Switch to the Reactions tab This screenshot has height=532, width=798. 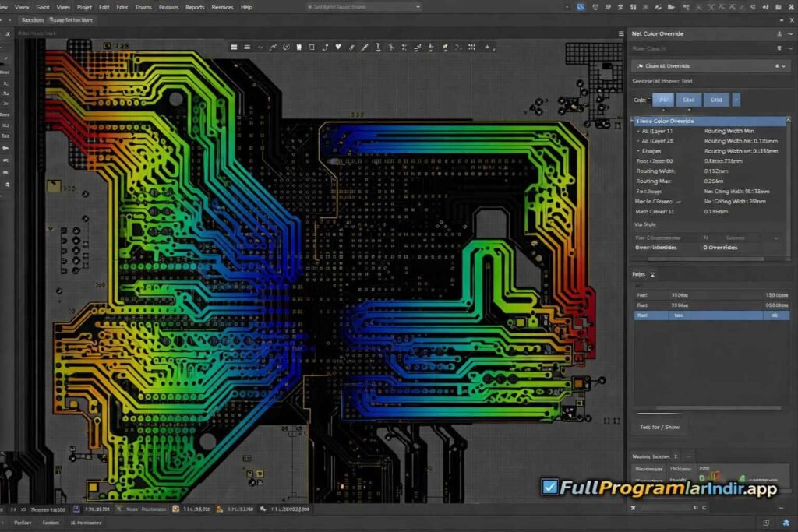coord(33,20)
